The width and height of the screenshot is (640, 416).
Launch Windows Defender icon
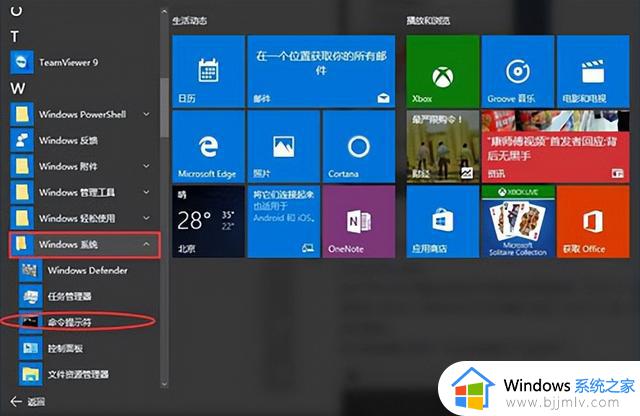[31, 270]
